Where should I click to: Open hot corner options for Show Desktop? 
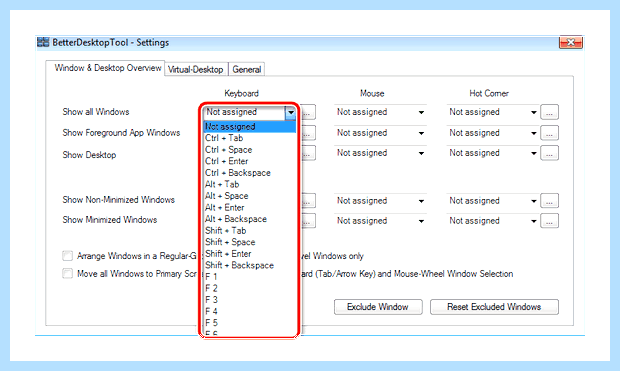click(549, 153)
